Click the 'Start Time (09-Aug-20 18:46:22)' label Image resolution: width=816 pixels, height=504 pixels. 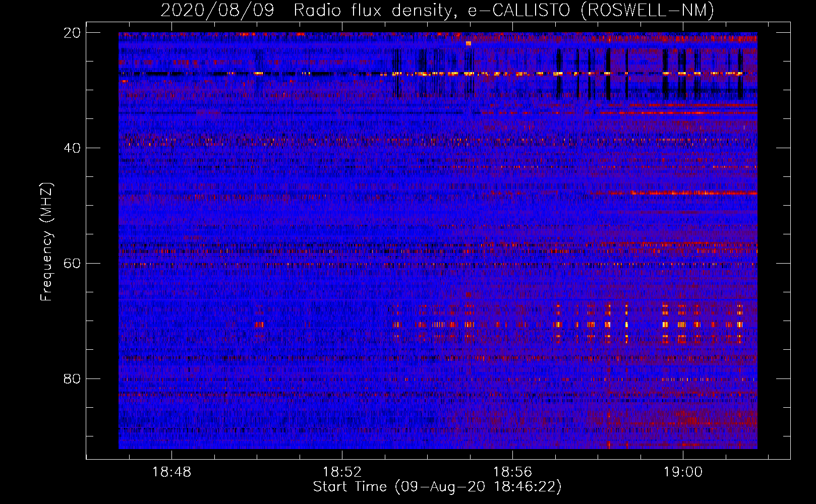437,487
